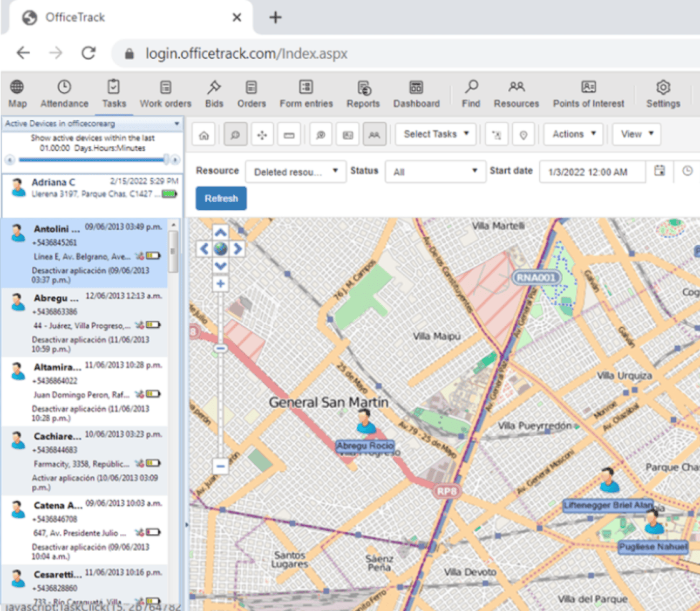Select the ruler measure tool
The height and width of the screenshot is (611, 700).
pyautogui.click(x=289, y=135)
